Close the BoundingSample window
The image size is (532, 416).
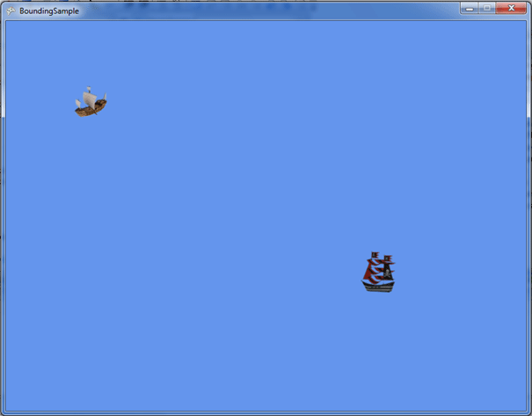click(x=511, y=9)
